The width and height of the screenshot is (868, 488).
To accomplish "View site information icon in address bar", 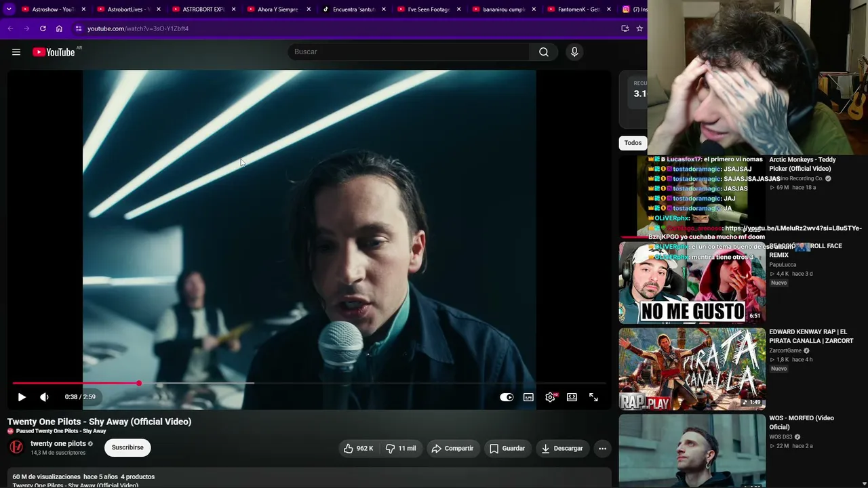I will (x=79, y=28).
